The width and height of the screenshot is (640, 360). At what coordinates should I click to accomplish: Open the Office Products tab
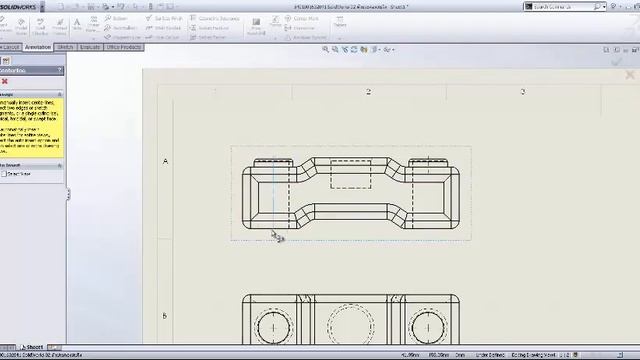click(123, 47)
